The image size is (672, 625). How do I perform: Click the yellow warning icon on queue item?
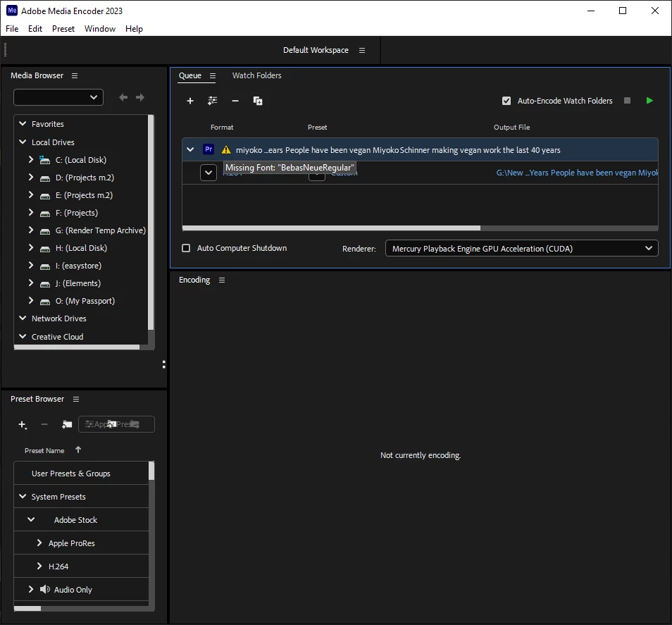[x=226, y=149]
